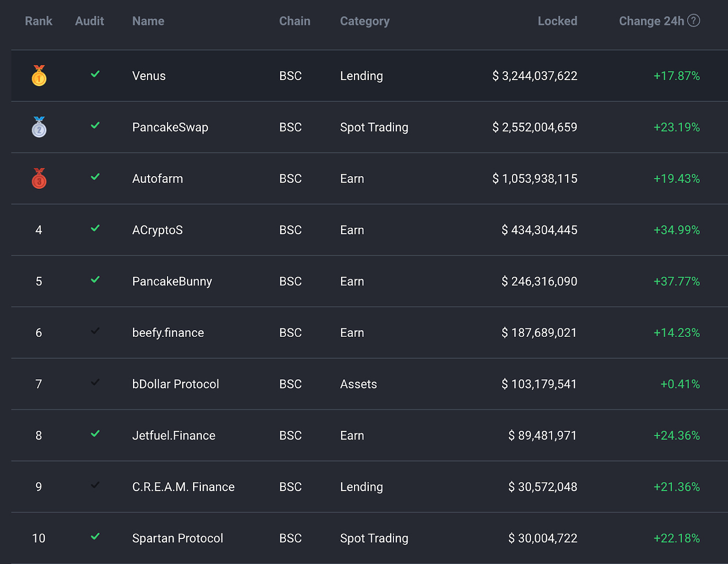Click the Autofarm locked value $ 1,053,938,115

click(x=534, y=179)
